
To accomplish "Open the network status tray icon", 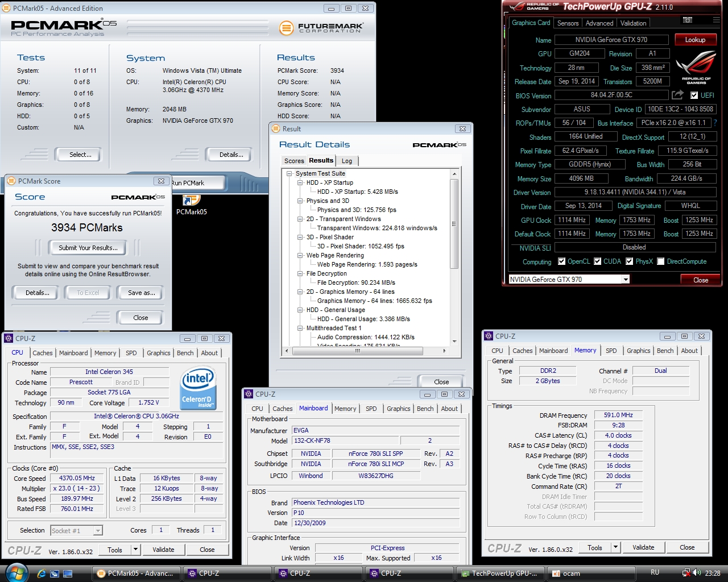I will [686, 573].
